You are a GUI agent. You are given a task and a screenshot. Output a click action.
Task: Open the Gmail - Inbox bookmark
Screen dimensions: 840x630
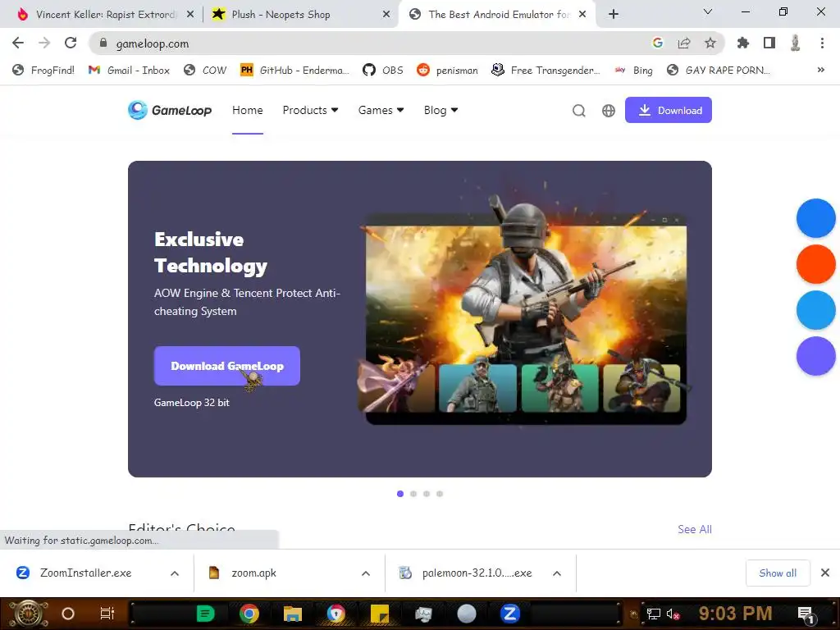click(x=129, y=71)
